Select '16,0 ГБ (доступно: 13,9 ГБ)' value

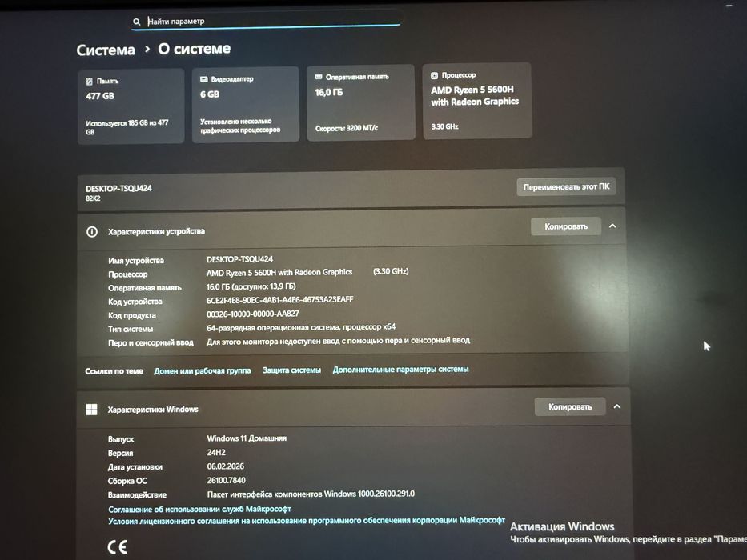click(251, 286)
